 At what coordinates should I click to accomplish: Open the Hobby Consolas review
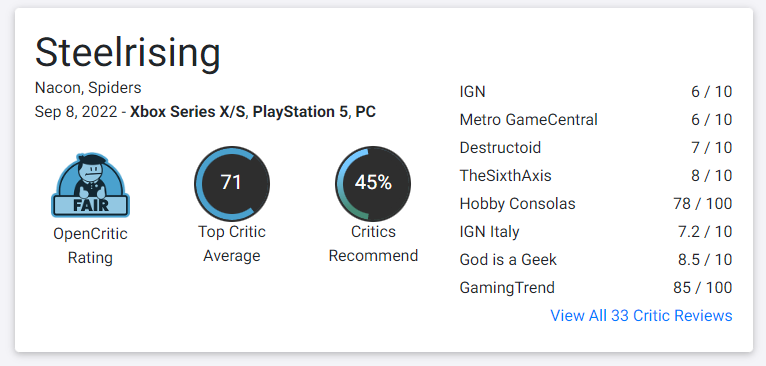596,204
